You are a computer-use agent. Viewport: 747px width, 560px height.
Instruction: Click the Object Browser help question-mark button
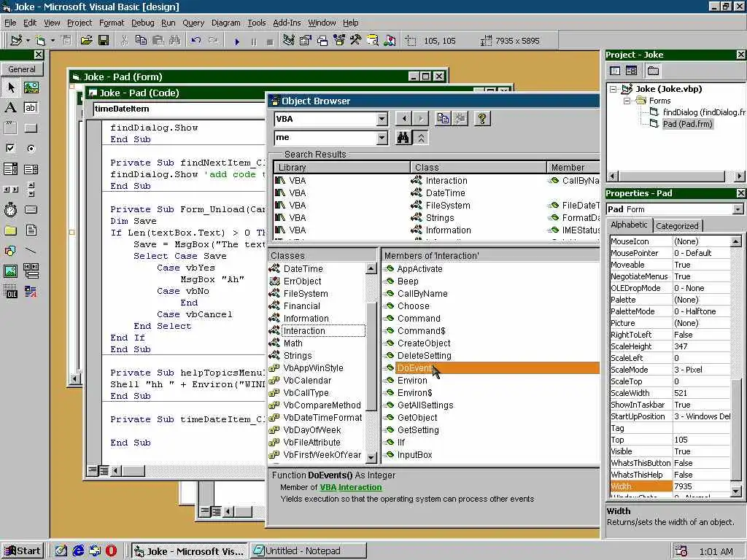[x=482, y=118]
